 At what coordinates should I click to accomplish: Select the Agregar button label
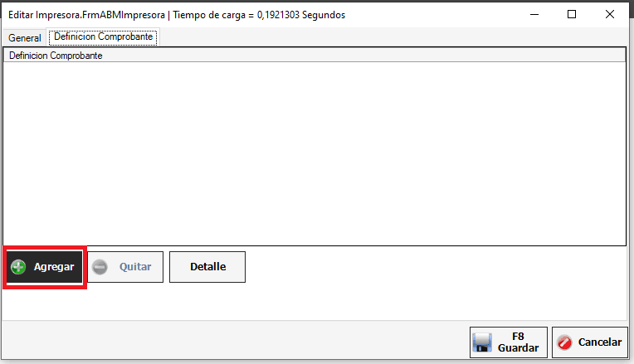coord(54,267)
